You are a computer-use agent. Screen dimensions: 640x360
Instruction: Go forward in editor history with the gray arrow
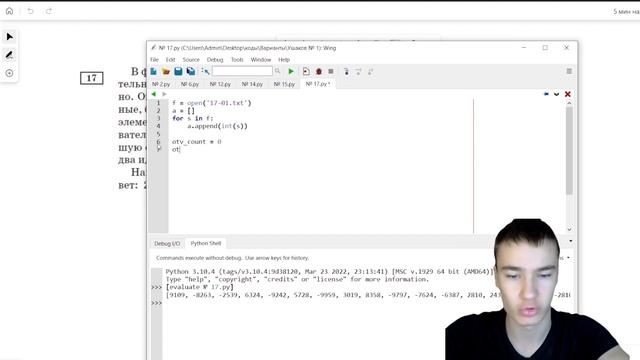point(164,94)
